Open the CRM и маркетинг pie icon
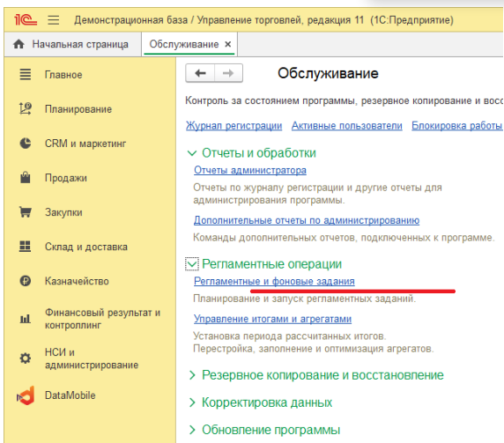 pos(26,144)
